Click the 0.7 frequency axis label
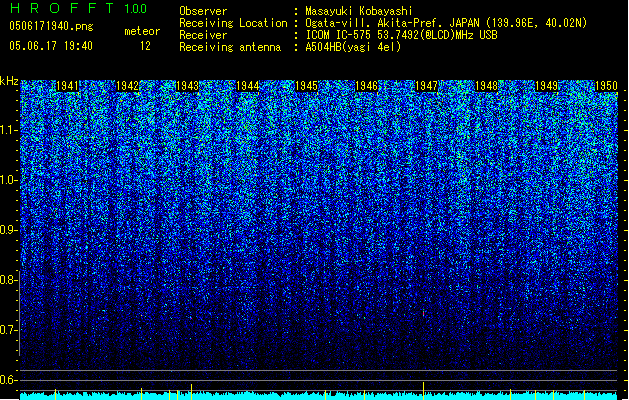This screenshot has height=400, width=629. (8, 330)
